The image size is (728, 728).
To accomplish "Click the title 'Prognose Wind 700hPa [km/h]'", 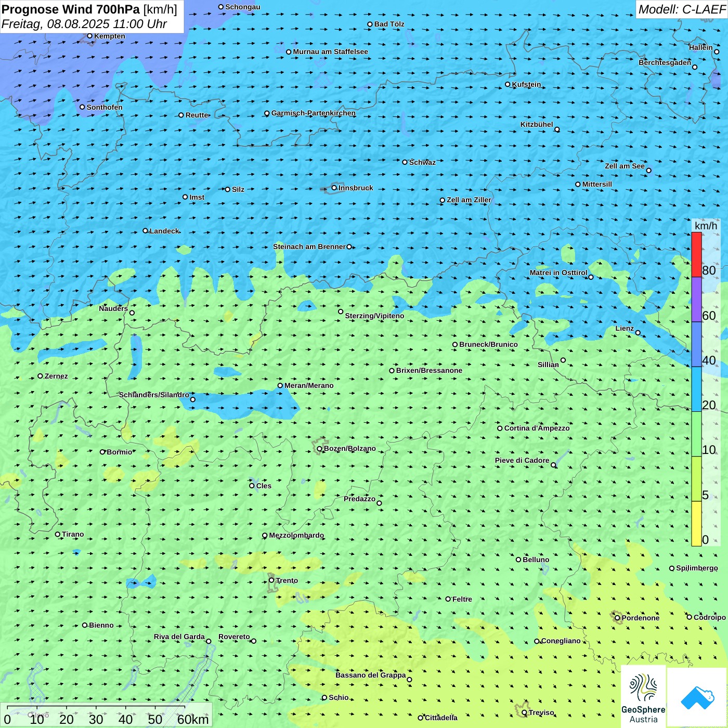I will (89, 9).
